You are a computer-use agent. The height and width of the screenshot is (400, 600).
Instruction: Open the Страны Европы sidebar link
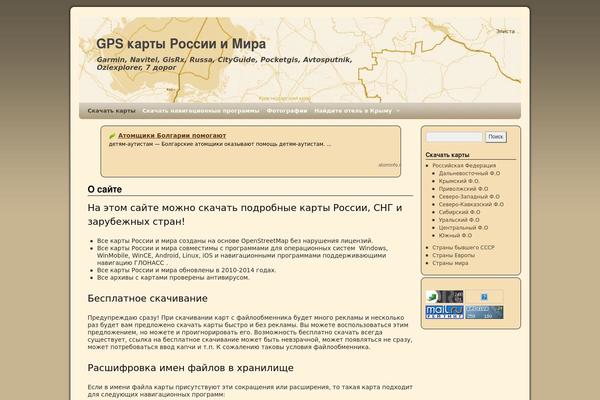pyautogui.click(x=453, y=255)
